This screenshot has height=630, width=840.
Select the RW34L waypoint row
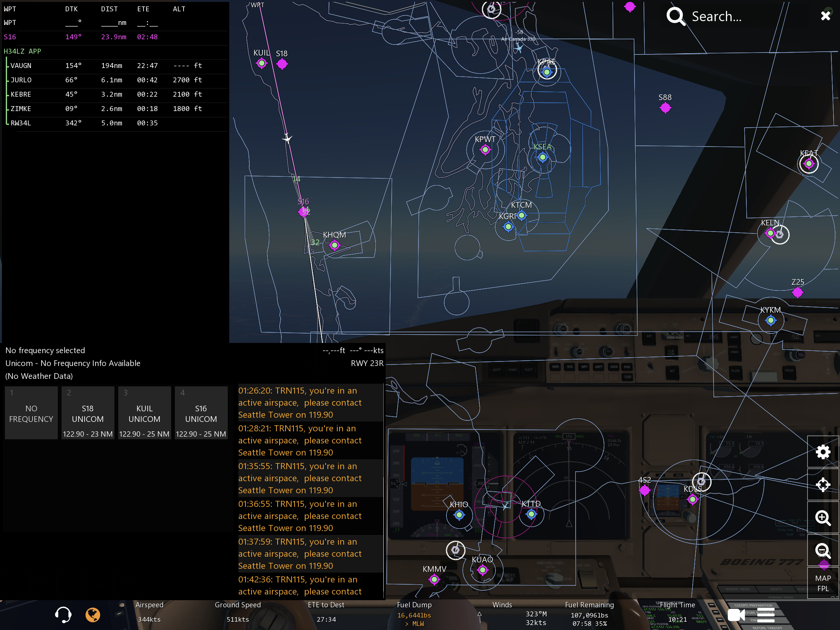[x=114, y=123]
